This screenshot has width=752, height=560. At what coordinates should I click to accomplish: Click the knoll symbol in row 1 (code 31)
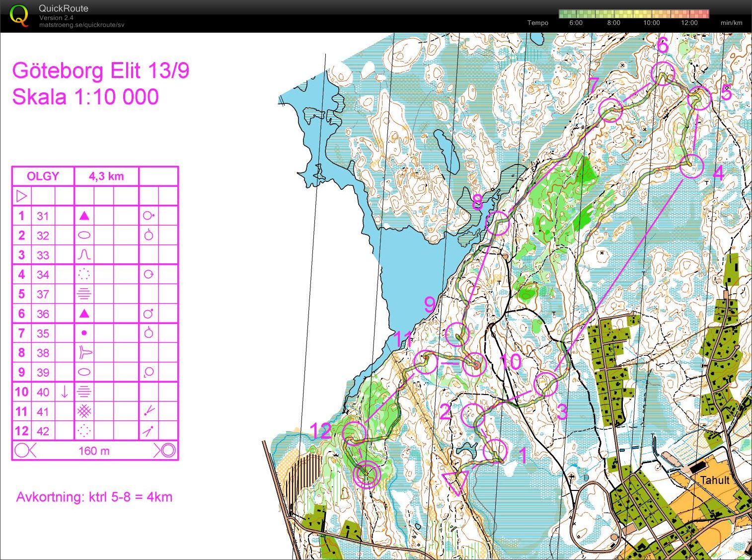[x=84, y=216]
